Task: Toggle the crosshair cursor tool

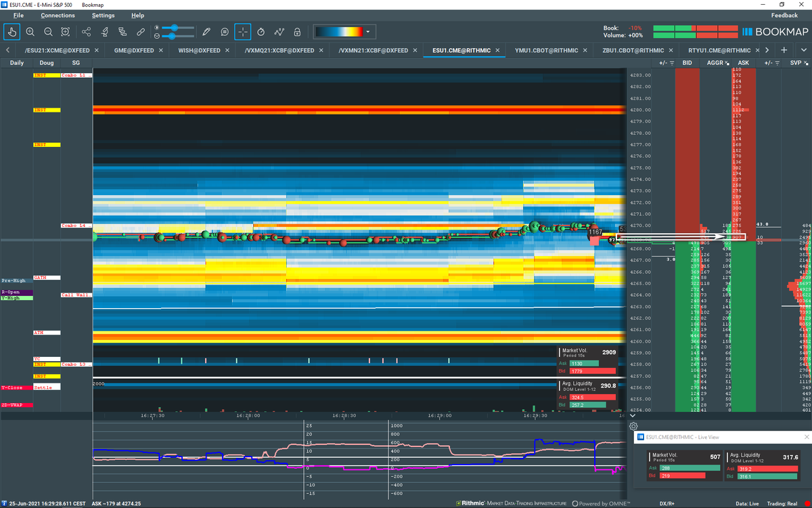Action: click(243, 32)
